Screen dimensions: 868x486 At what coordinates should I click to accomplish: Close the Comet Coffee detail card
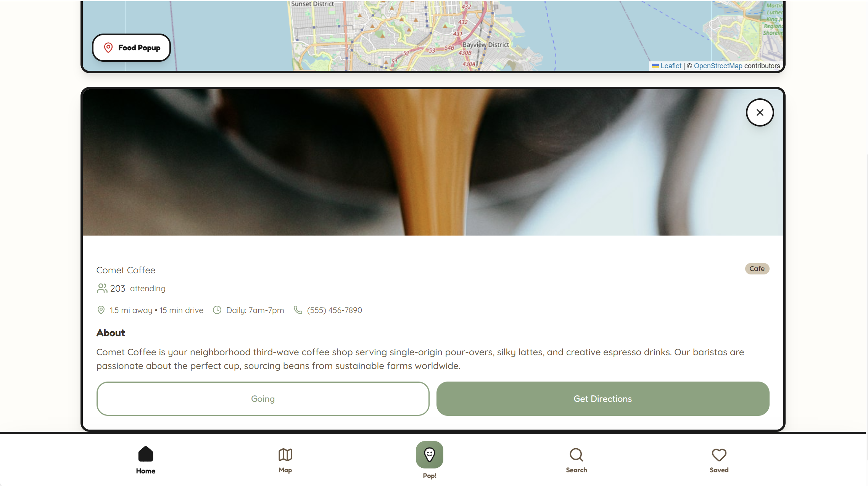click(760, 112)
